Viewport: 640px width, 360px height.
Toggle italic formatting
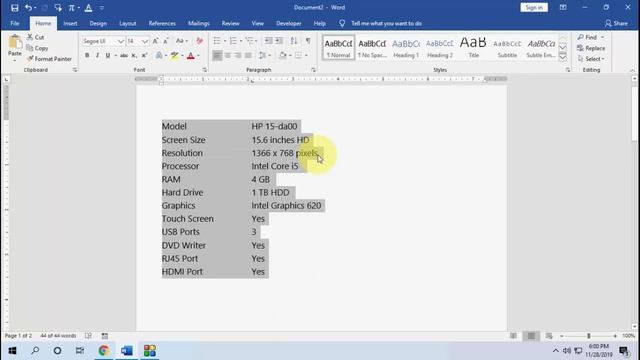(97, 56)
